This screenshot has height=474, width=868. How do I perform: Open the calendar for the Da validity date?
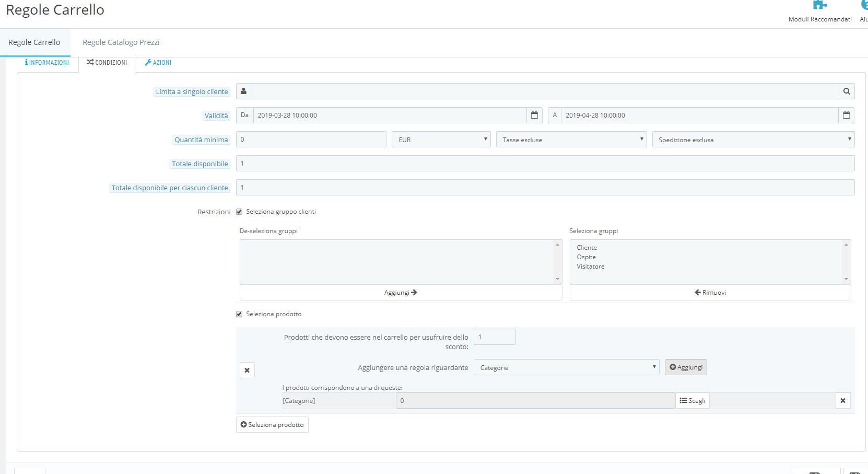pyautogui.click(x=534, y=115)
